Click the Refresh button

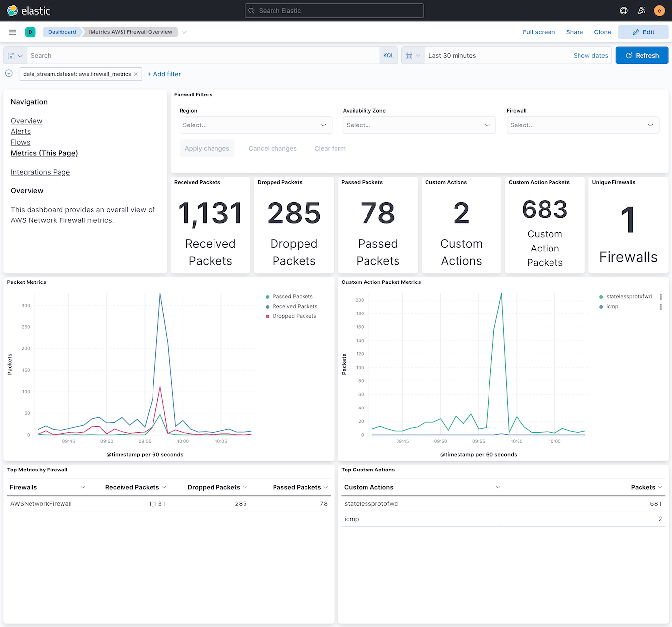point(641,55)
